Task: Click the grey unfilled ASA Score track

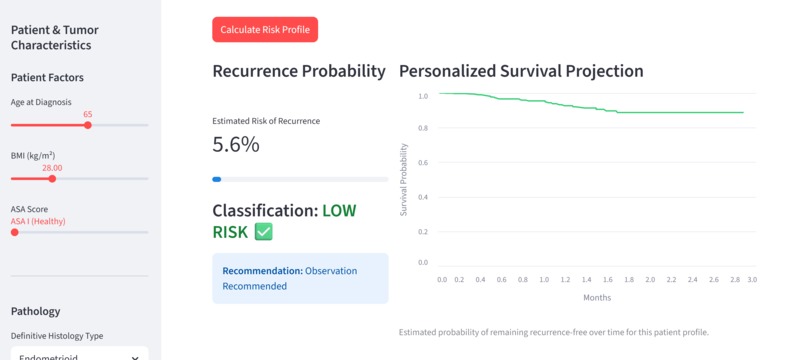Action: coord(83,232)
